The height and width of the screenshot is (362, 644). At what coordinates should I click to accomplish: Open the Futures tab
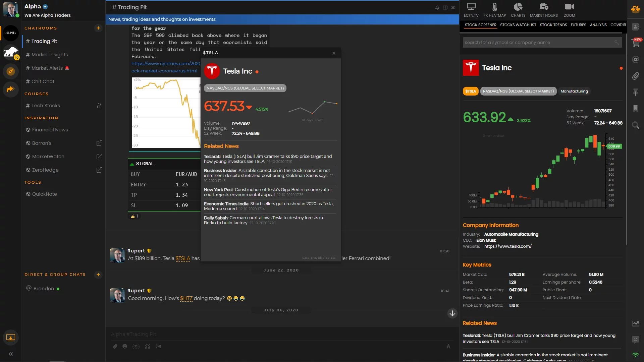coord(578,25)
